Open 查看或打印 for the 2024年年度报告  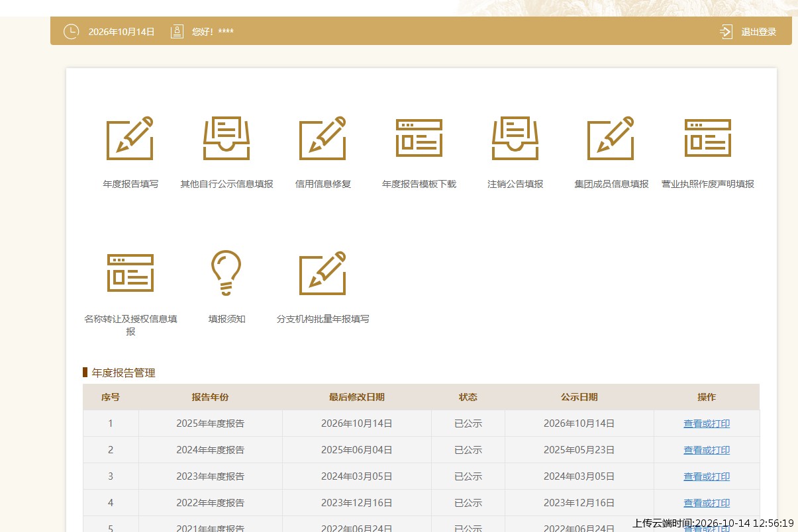(x=707, y=450)
